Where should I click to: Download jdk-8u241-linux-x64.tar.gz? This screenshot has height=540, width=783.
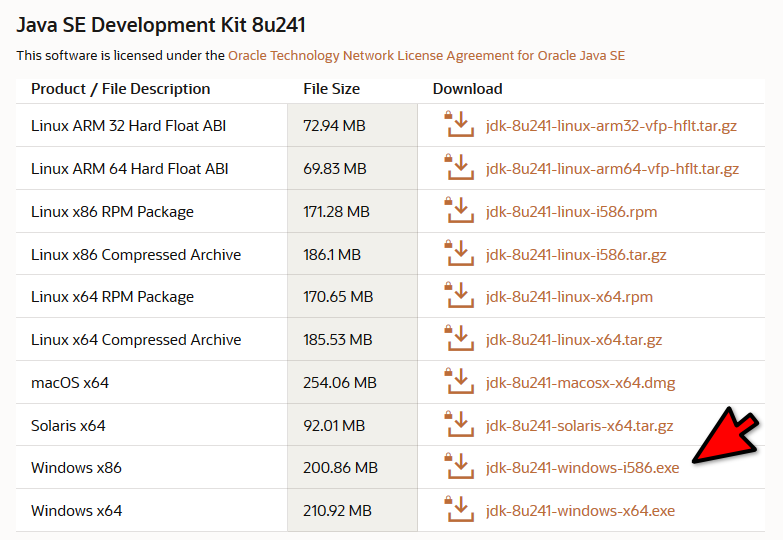click(574, 340)
